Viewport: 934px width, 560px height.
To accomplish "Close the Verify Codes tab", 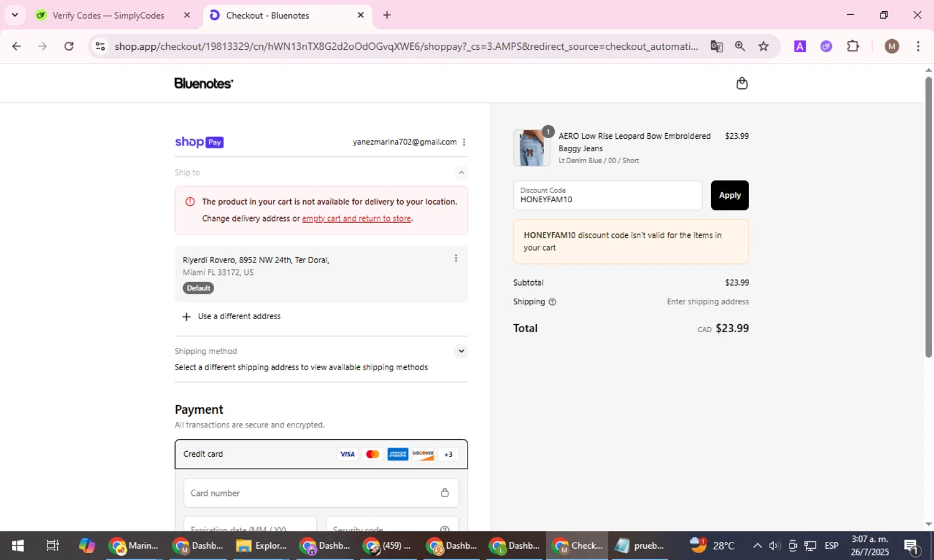I will 187,15.
